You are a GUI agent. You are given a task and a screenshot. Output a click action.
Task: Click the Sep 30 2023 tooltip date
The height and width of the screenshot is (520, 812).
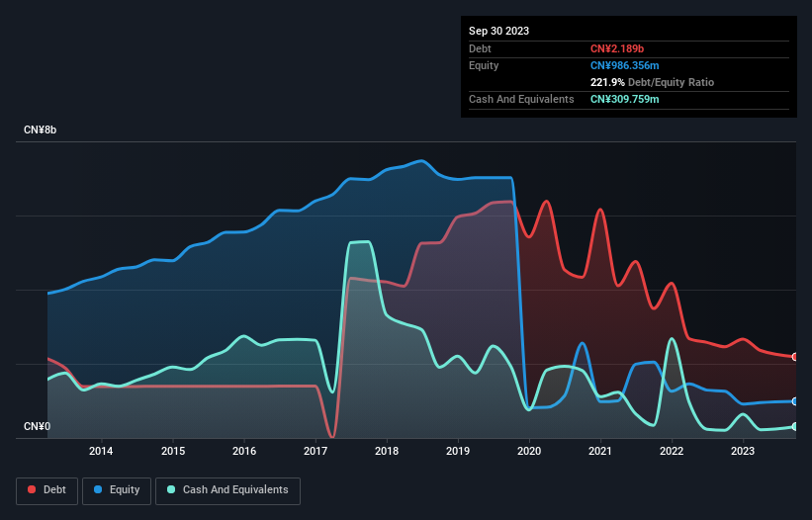pyautogui.click(x=498, y=31)
